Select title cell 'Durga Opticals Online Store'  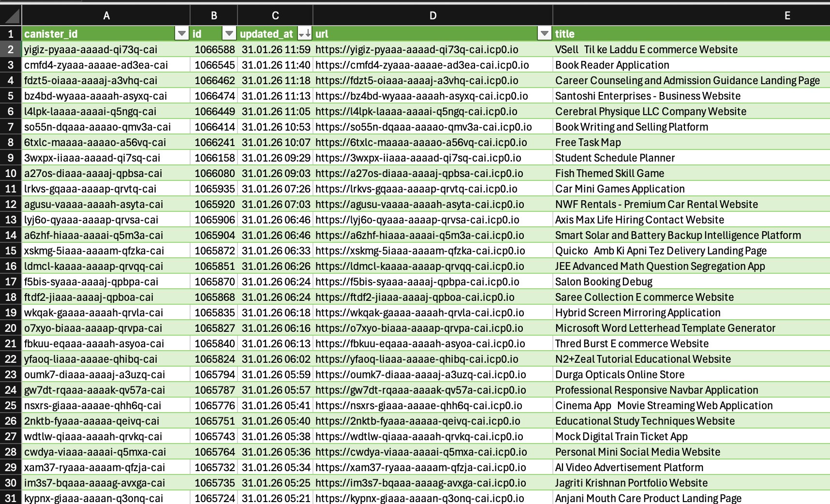(x=691, y=374)
